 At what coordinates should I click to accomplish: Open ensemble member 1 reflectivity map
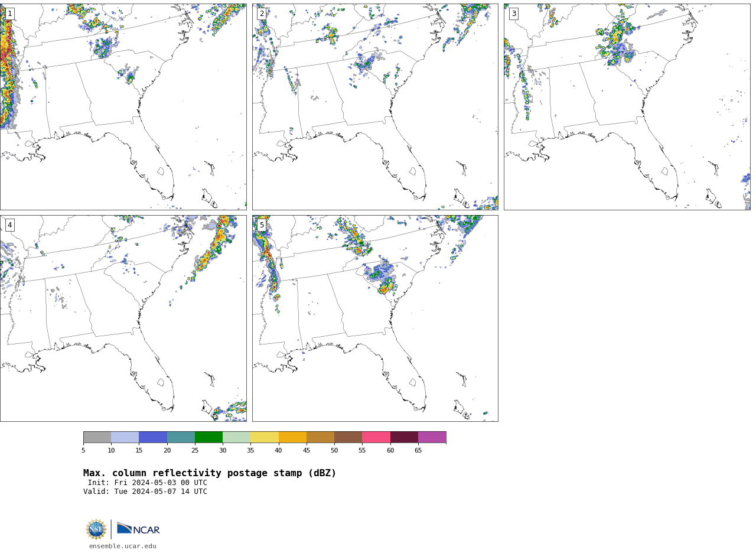123,107
